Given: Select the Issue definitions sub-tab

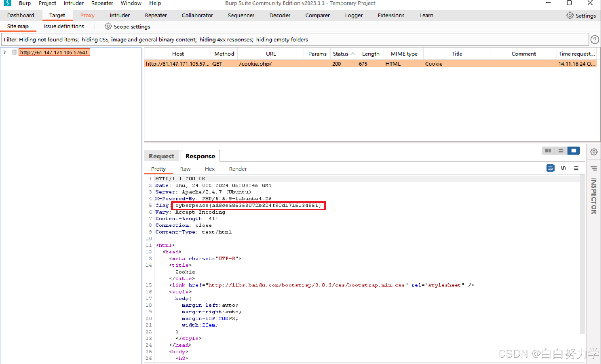Looking at the screenshot, I should tap(64, 27).
